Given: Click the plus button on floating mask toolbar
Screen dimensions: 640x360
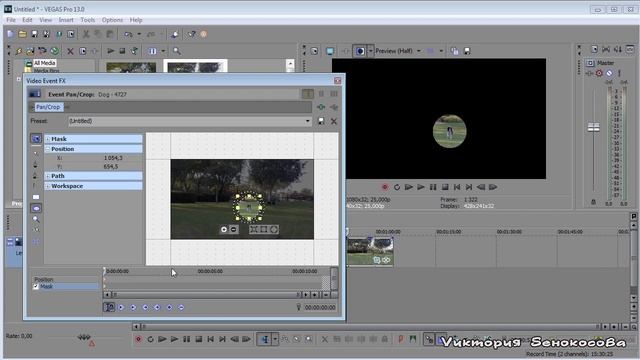Looking at the screenshot, I should (x=224, y=229).
